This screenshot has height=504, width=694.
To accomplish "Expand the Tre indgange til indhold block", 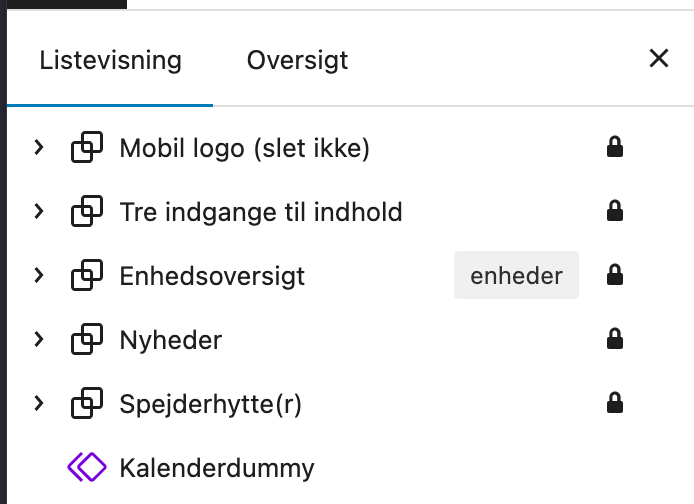I will coord(39,212).
